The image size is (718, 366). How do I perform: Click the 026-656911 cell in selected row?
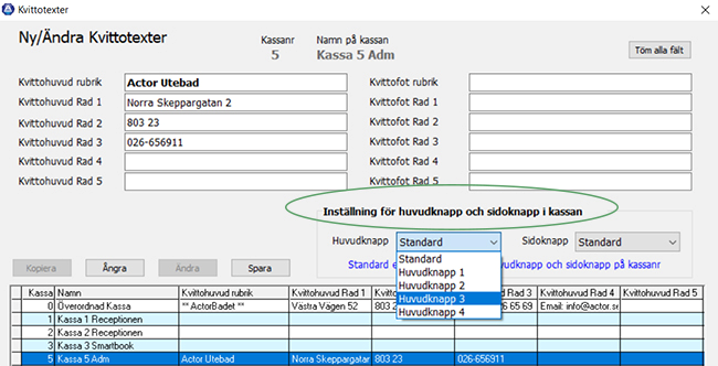point(496,359)
